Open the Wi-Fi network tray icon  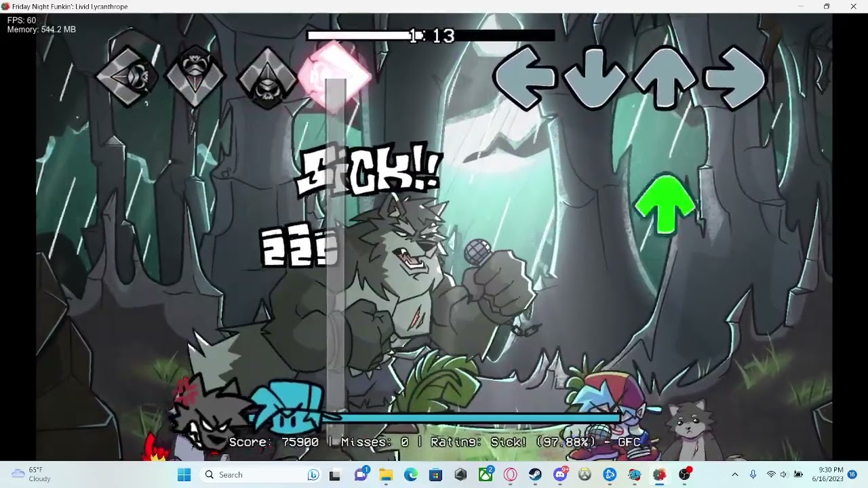click(x=770, y=474)
